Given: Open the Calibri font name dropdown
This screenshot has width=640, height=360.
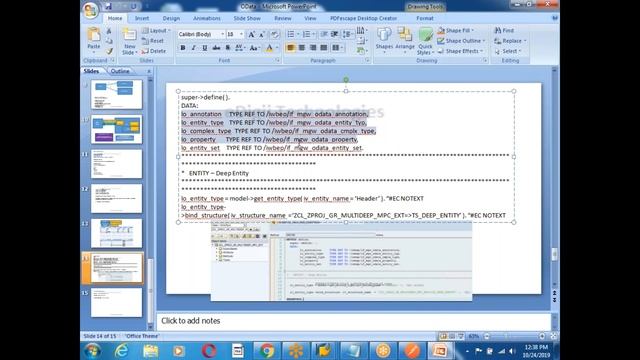Looking at the screenshot, I should tap(222, 34).
